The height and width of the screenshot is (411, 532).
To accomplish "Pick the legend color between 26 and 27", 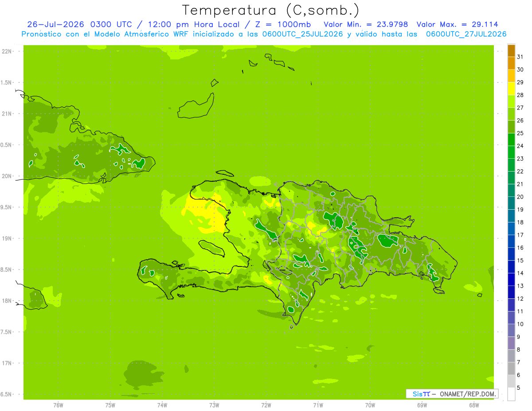I will coord(511,114).
